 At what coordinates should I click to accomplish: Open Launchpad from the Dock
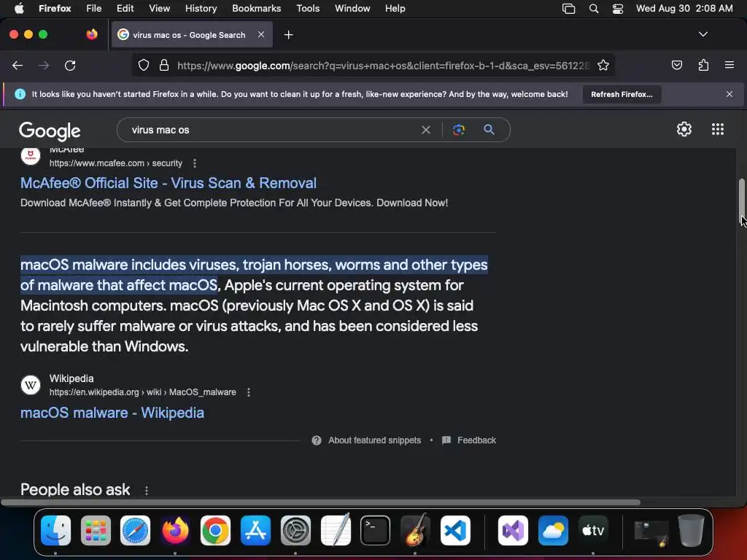coord(96,531)
